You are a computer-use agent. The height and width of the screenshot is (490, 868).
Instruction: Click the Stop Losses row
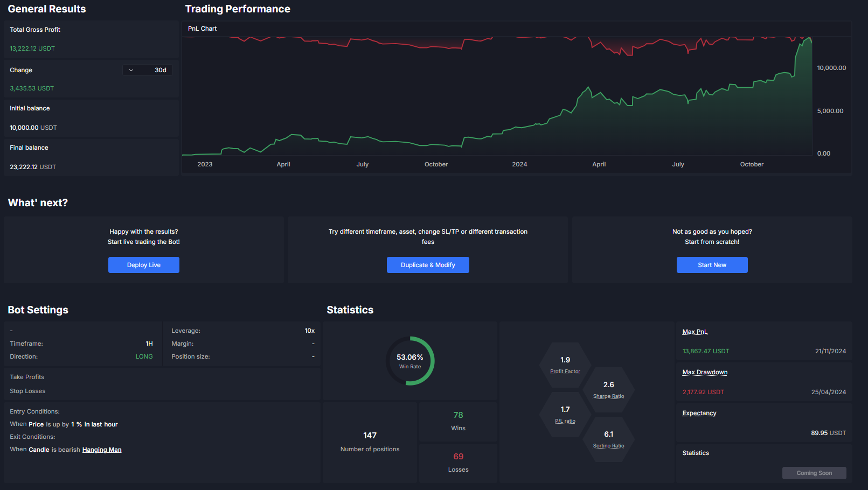tap(162, 391)
